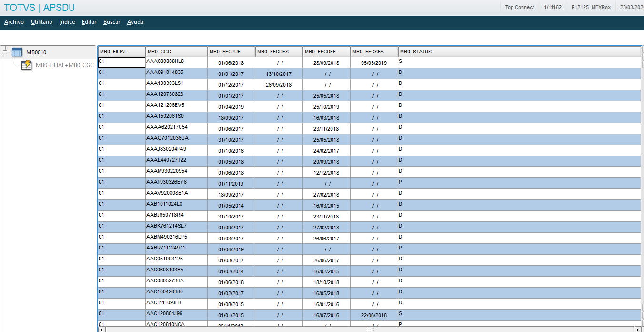Select the MB0010 tree item label
The height and width of the screenshot is (332, 644).
tap(36, 52)
